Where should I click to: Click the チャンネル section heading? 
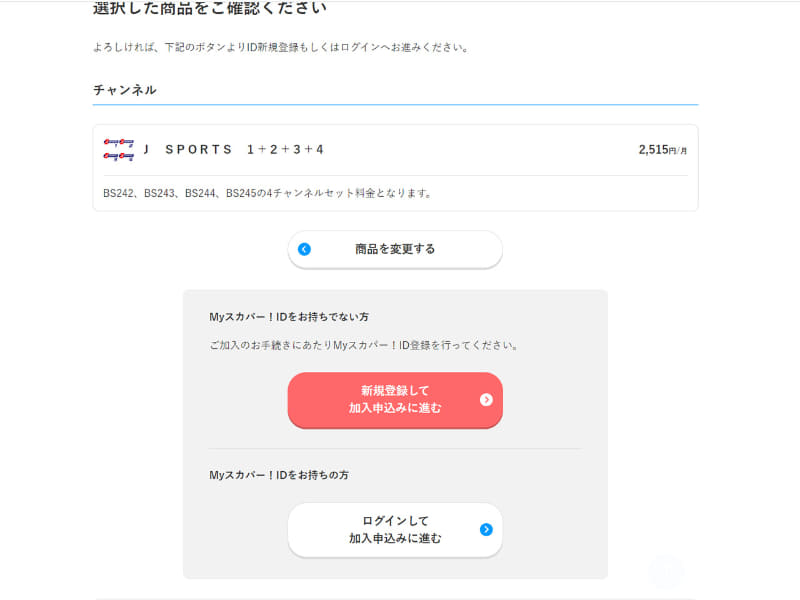[x=122, y=90]
